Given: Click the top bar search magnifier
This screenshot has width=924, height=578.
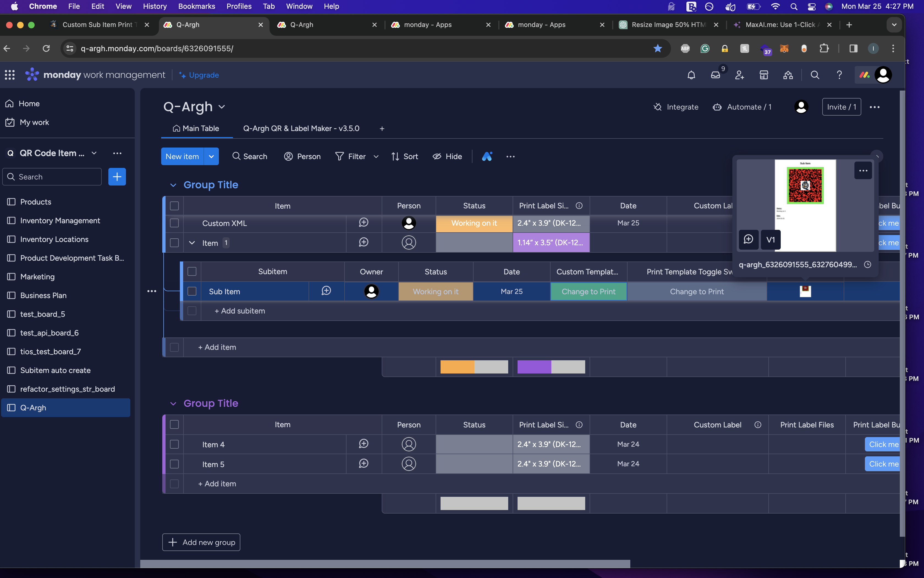Looking at the screenshot, I should pos(815,75).
